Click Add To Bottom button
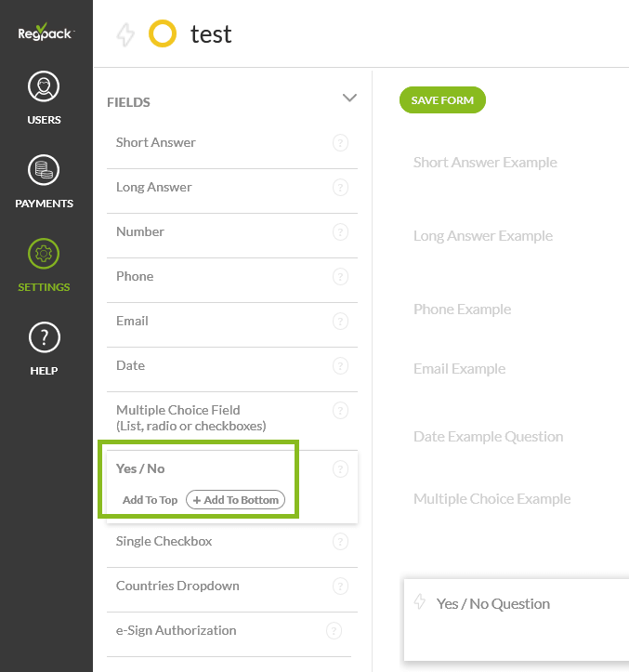Viewport: 629px width, 672px height. point(236,500)
